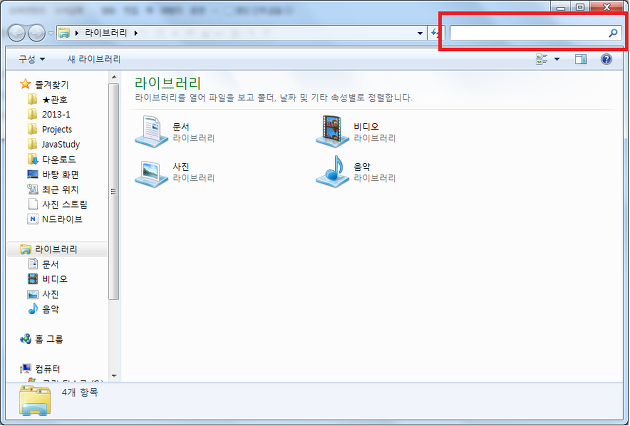
Task: Click the library icon in address bar
Action: [64, 33]
